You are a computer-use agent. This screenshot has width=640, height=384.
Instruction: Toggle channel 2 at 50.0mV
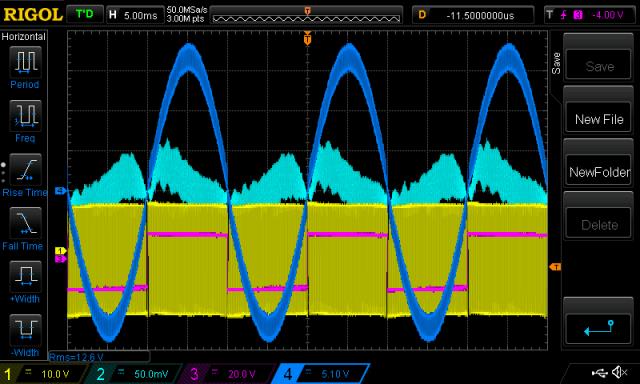click(x=135, y=374)
